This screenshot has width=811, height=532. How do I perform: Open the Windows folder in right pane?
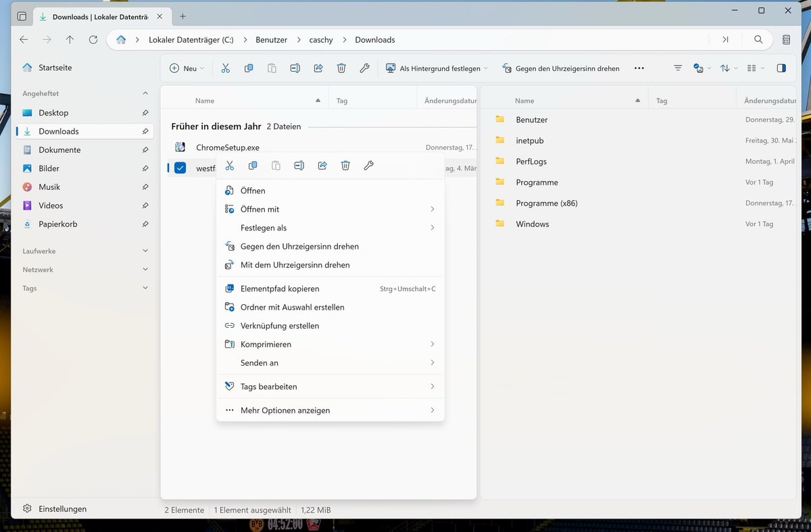pyautogui.click(x=533, y=224)
